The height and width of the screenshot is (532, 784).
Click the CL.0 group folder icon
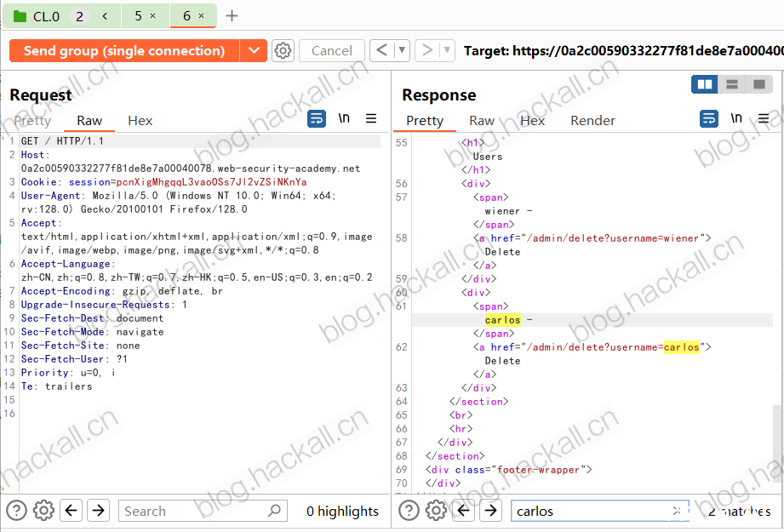20,16
